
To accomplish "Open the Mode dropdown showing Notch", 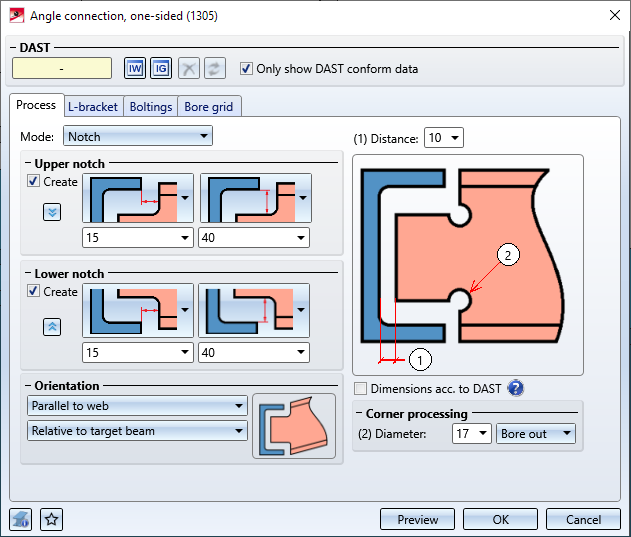I will (x=138, y=136).
